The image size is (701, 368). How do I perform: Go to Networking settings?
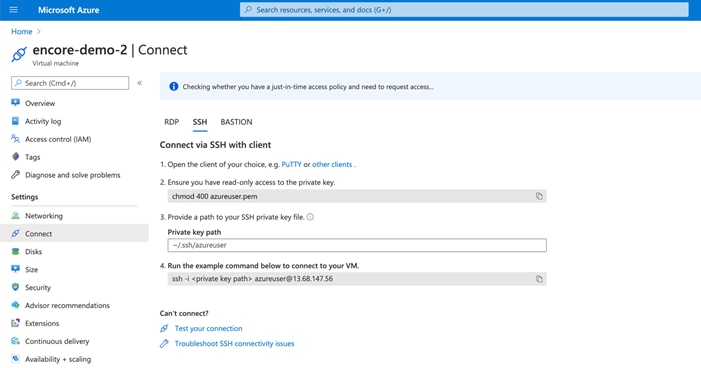44,216
